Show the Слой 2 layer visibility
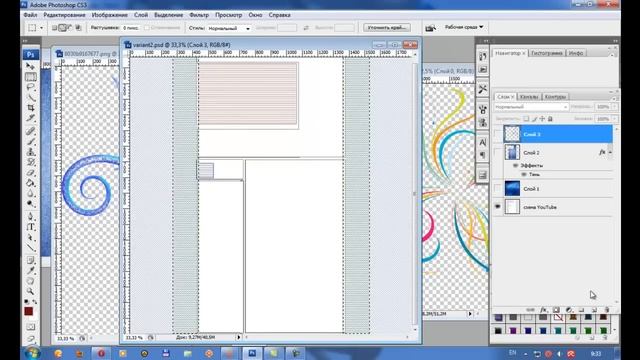 pos(497,152)
